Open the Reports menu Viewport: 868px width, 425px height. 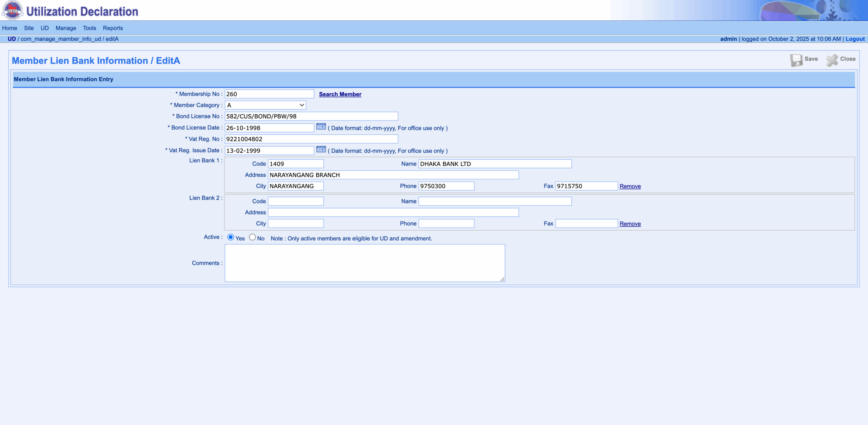(x=113, y=28)
